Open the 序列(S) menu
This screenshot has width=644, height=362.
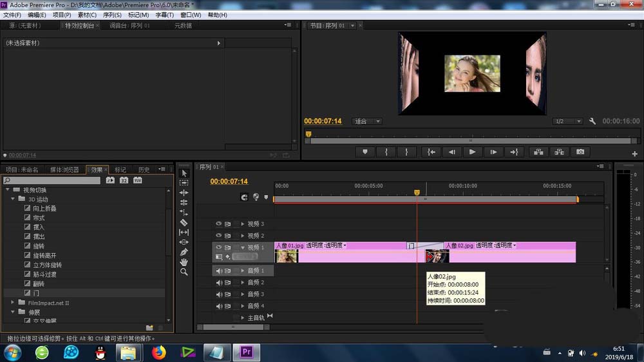(112, 15)
